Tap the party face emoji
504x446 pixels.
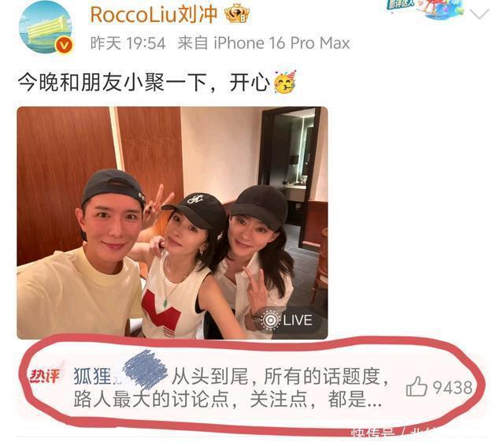click(x=285, y=82)
